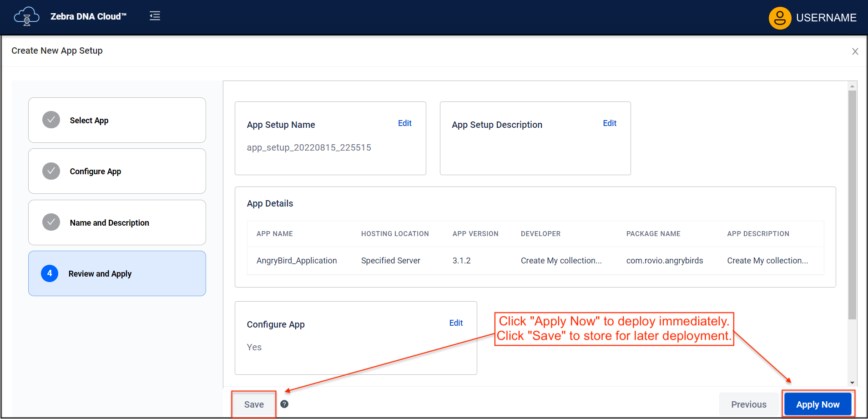
Task: Edit the App Setup Name
Action: [x=404, y=123]
